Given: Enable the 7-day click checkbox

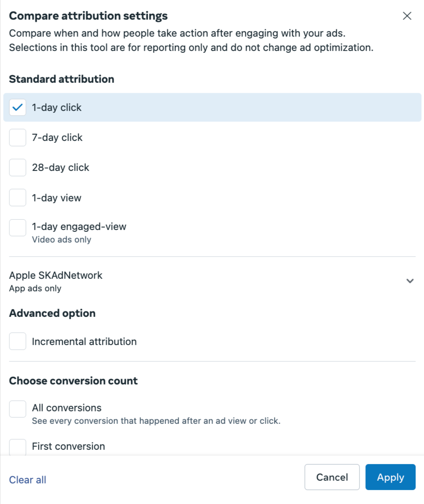Looking at the screenshot, I should point(17,137).
